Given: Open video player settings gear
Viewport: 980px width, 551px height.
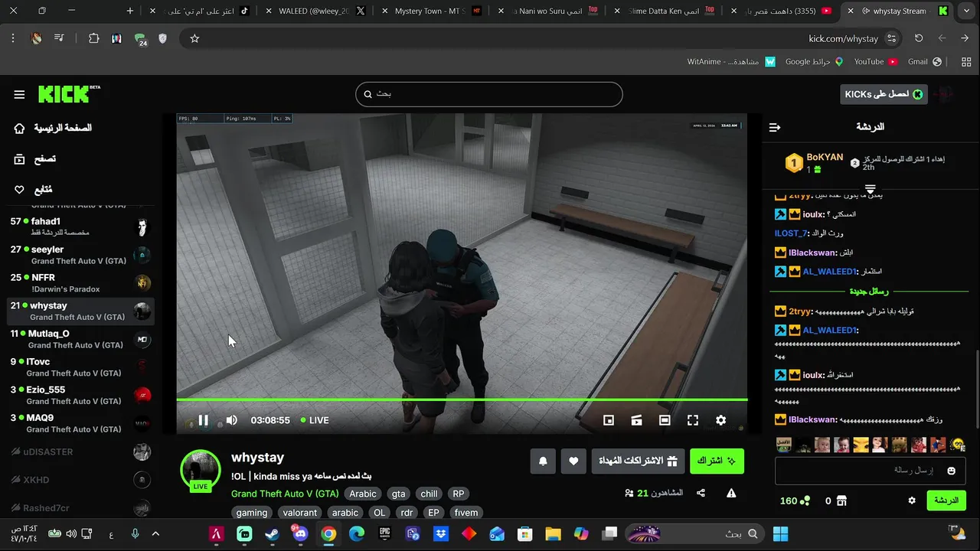Looking at the screenshot, I should [x=720, y=420].
